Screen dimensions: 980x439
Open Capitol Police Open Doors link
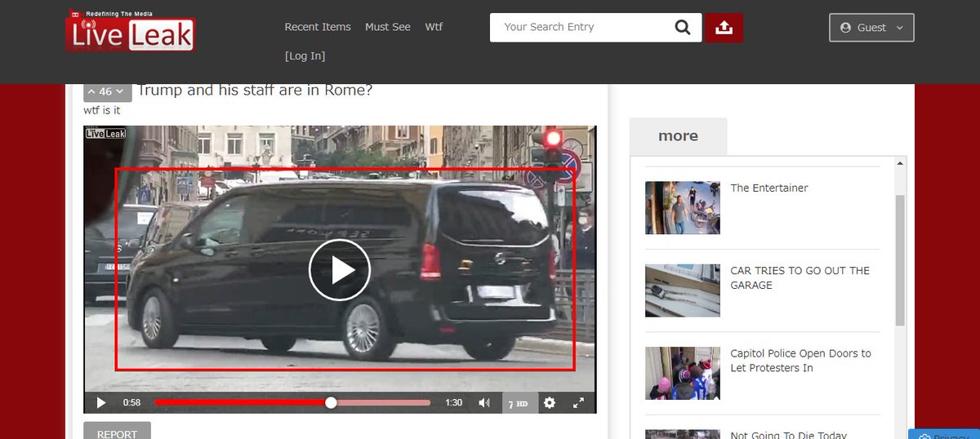coord(800,361)
